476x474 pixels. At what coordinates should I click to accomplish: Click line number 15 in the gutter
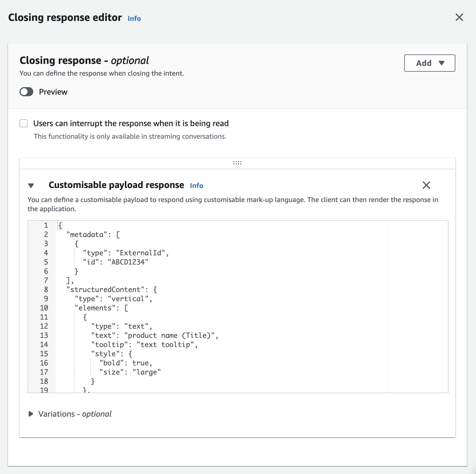coord(44,354)
